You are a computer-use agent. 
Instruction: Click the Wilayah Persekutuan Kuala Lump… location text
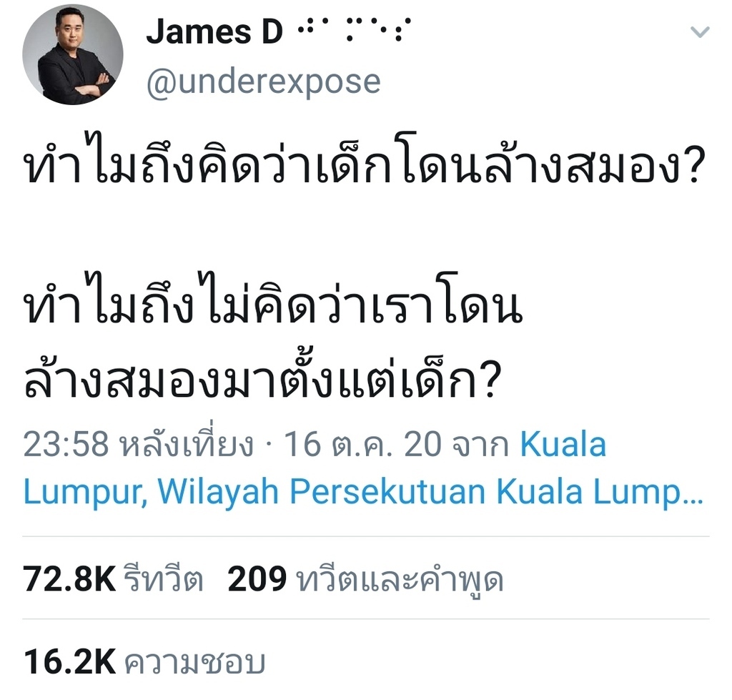(430, 492)
